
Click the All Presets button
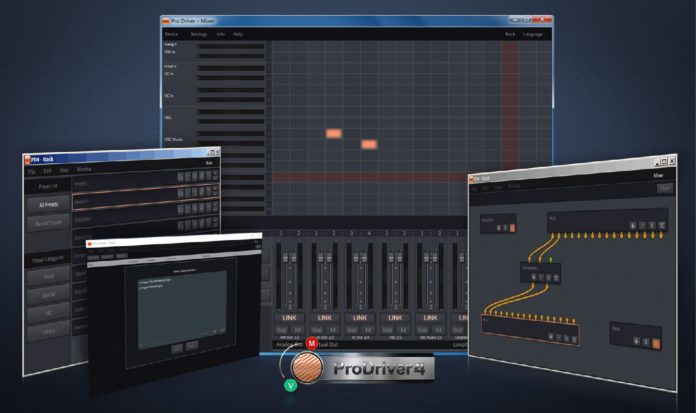(x=46, y=204)
